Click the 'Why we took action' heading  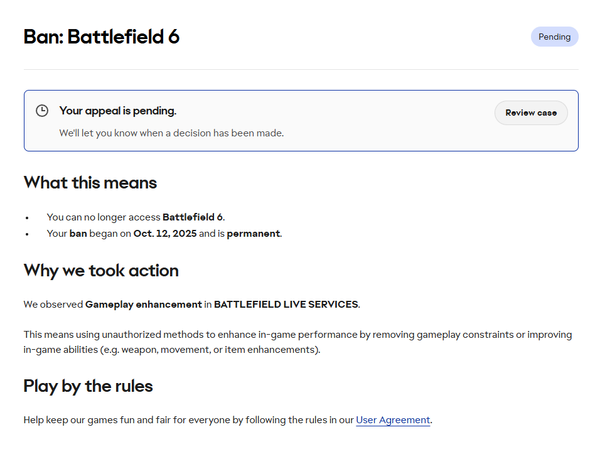point(101,270)
